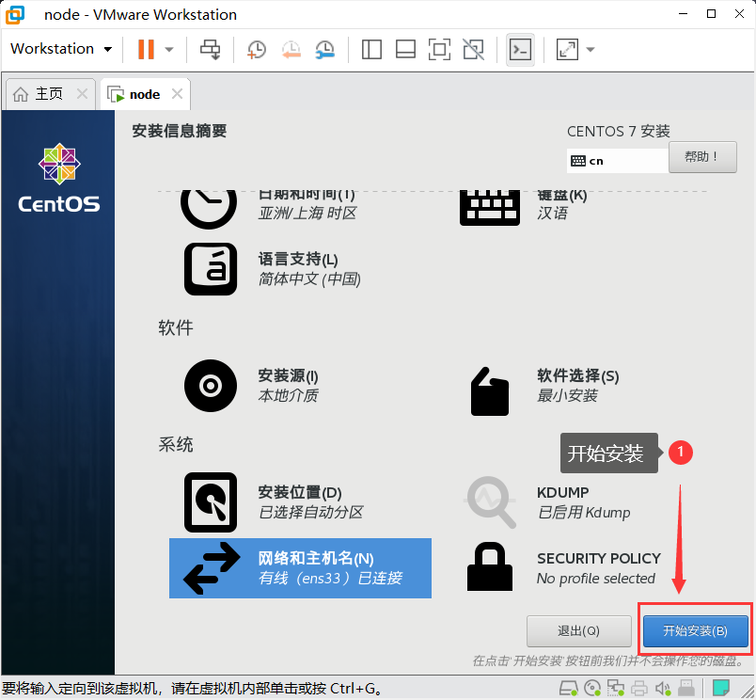Image resolution: width=756 pixels, height=700 pixels.
Task: Maximize the VMware Workstation window
Action: 711,14
